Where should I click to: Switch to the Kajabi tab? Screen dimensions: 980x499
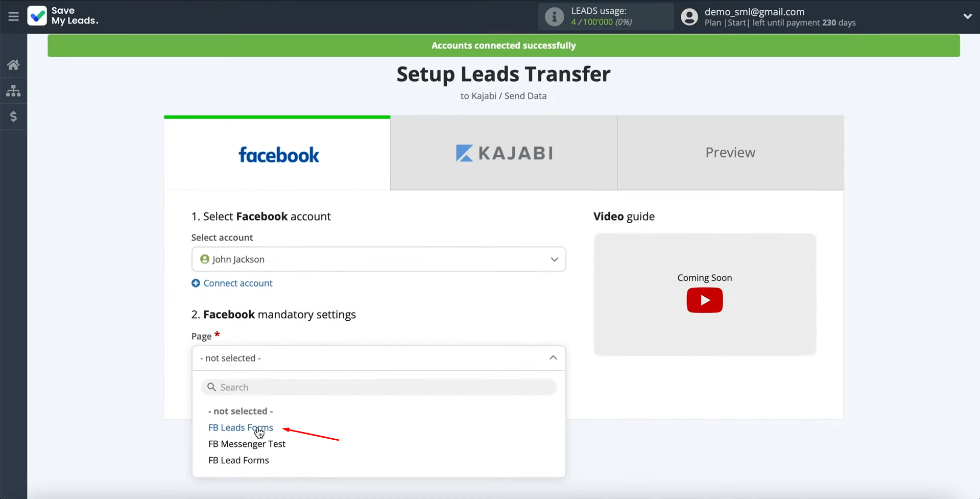[x=504, y=153]
